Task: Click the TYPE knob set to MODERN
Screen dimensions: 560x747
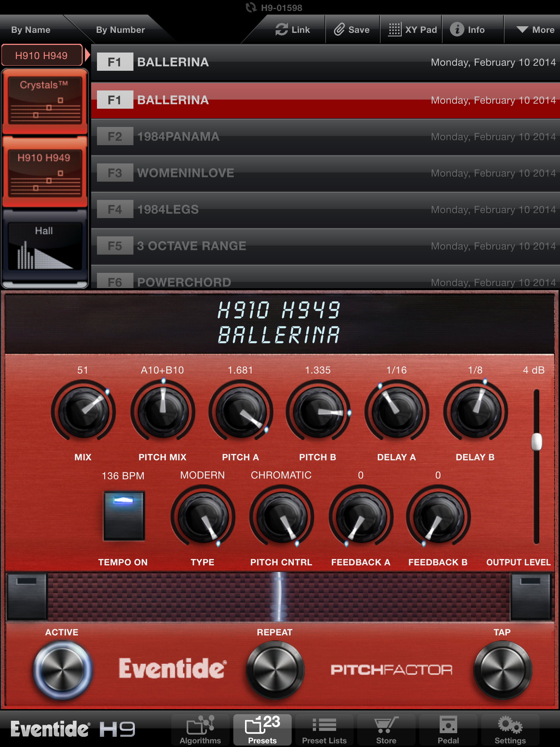Action: pyautogui.click(x=203, y=516)
